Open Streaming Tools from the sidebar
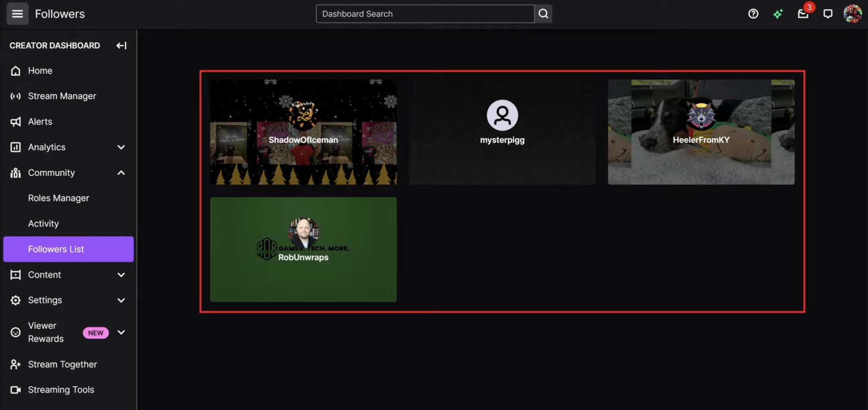The height and width of the screenshot is (410, 868). click(x=68, y=390)
